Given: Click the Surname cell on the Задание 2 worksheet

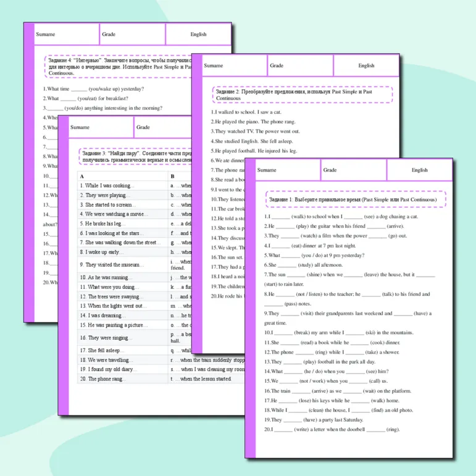Looking at the screenshot, I should pos(235,65).
